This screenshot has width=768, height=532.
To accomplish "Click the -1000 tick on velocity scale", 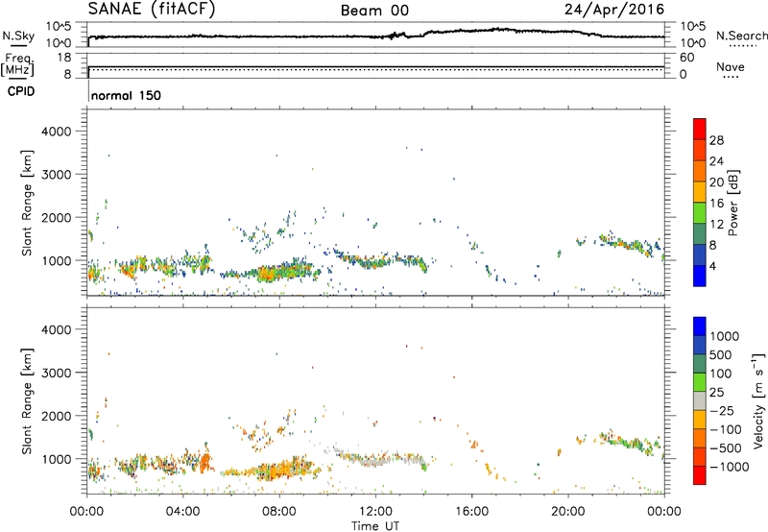I will pyautogui.click(x=730, y=467).
